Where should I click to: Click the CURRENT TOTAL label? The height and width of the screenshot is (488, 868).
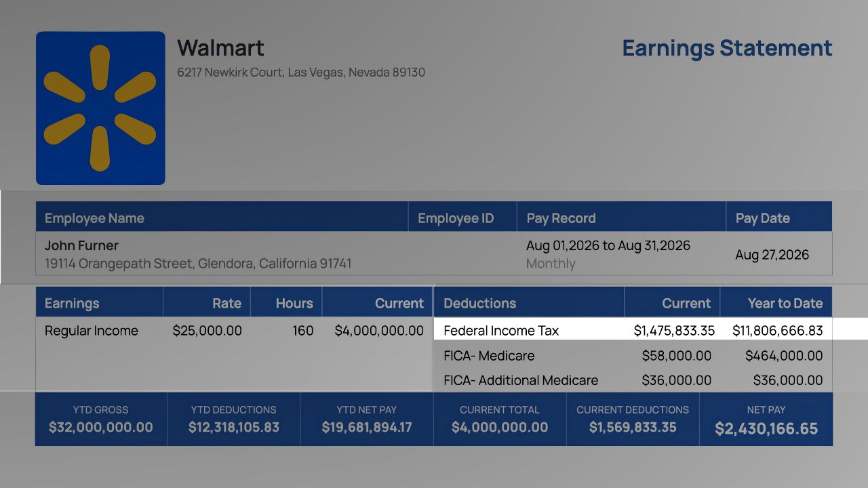pos(500,410)
